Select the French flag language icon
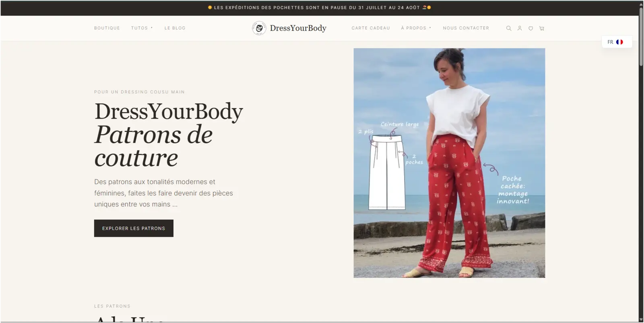This screenshot has width=644, height=323. [619, 42]
